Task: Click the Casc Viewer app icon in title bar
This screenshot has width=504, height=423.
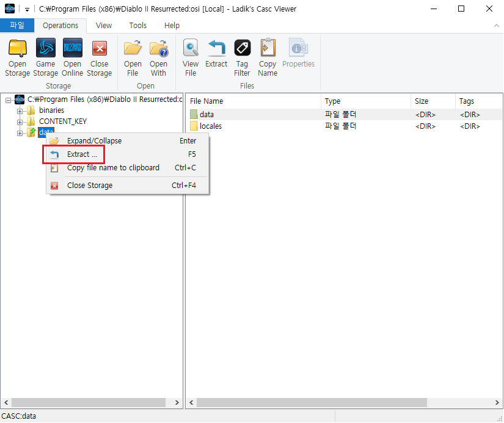Action: [x=10, y=9]
